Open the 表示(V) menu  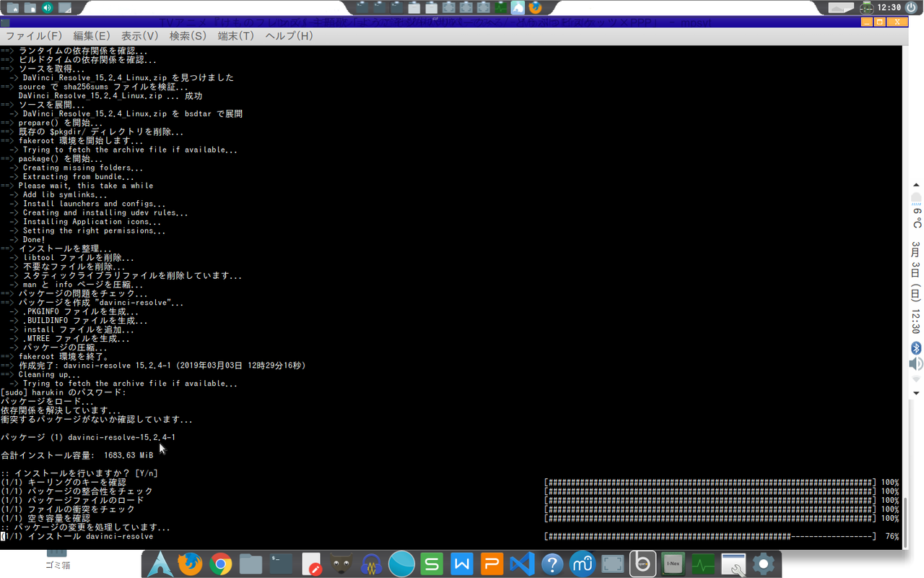click(139, 35)
